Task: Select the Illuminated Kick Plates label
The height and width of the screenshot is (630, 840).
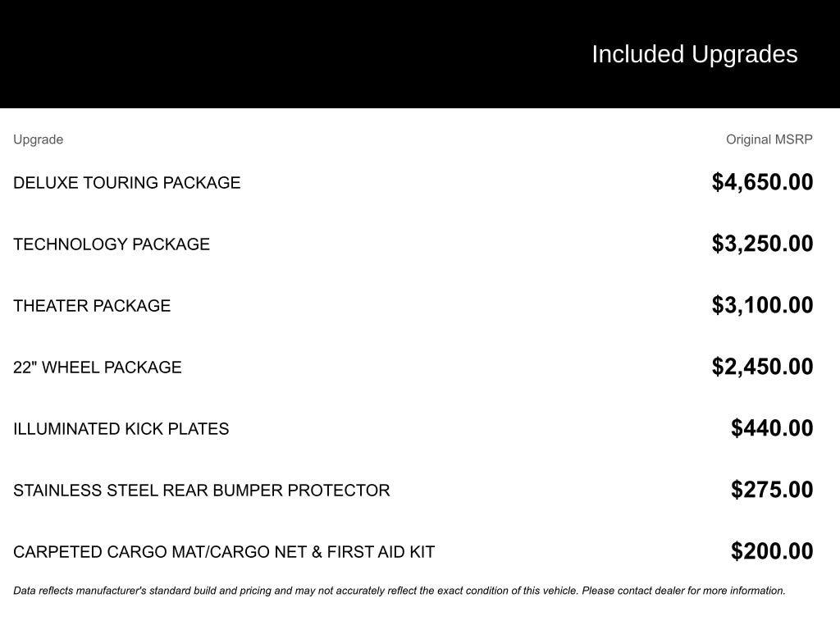Action: click(121, 429)
